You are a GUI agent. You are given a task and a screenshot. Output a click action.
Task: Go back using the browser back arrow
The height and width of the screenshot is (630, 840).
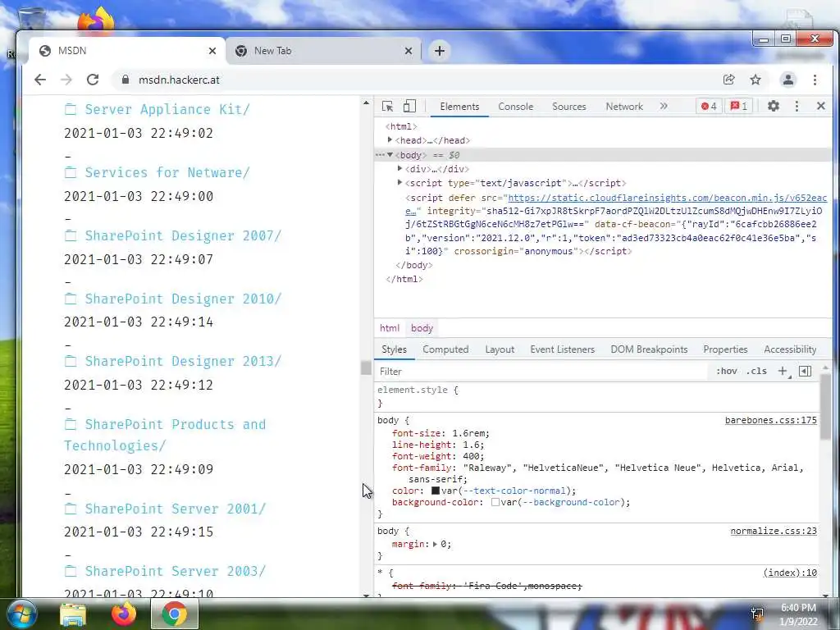pos(40,80)
